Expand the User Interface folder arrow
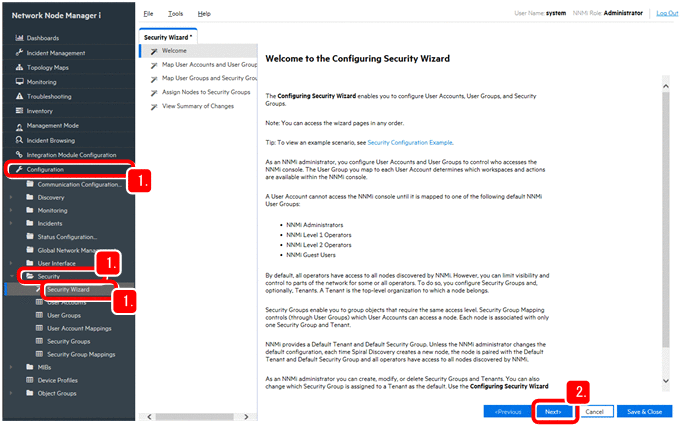The image size is (685, 428). click(x=11, y=263)
